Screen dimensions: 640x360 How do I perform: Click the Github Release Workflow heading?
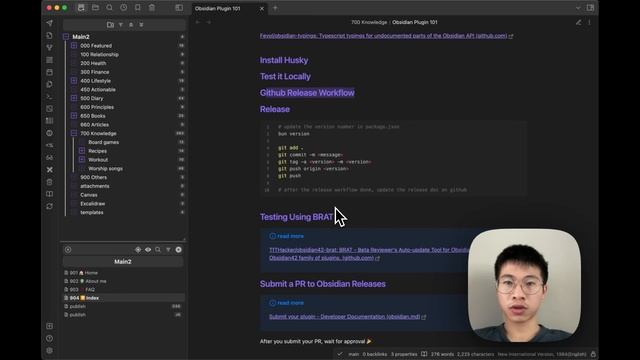tap(307, 93)
